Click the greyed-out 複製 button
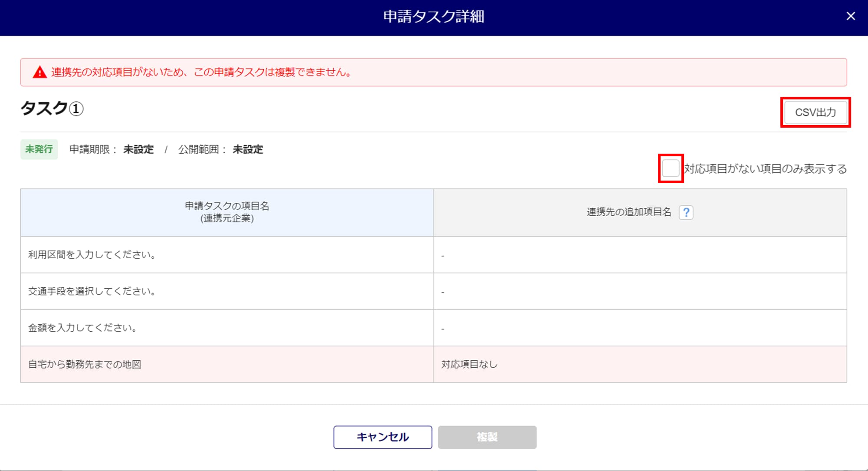 tap(487, 437)
